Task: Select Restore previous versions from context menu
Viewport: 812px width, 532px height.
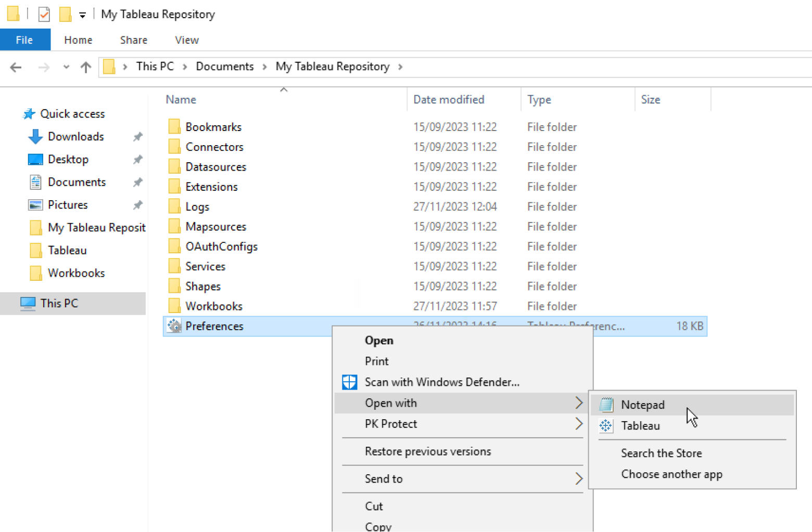Action: pyautogui.click(x=427, y=451)
